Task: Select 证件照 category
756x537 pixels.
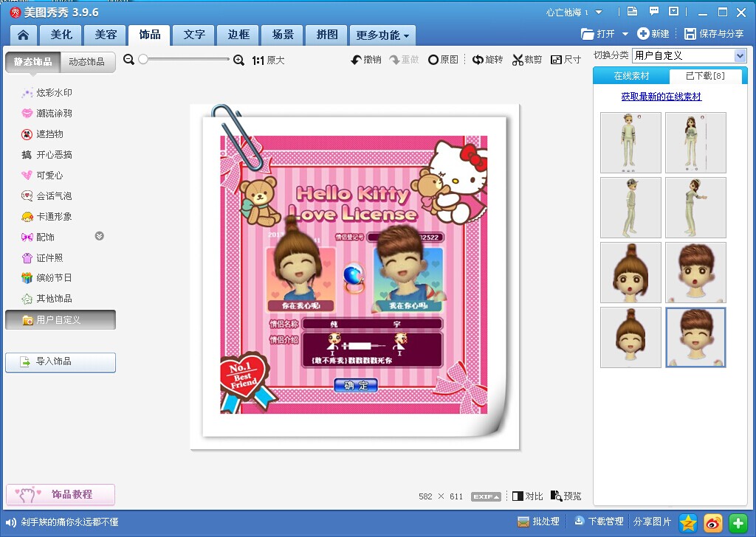Action: [42, 257]
